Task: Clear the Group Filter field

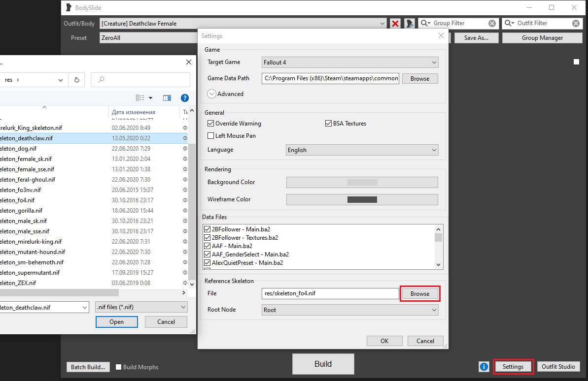Action: coord(492,24)
